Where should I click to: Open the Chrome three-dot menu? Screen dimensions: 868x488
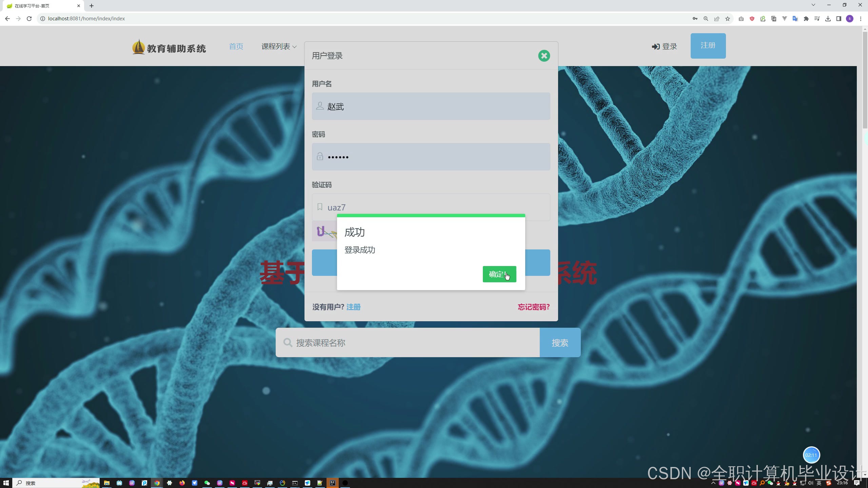click(861, 19)
